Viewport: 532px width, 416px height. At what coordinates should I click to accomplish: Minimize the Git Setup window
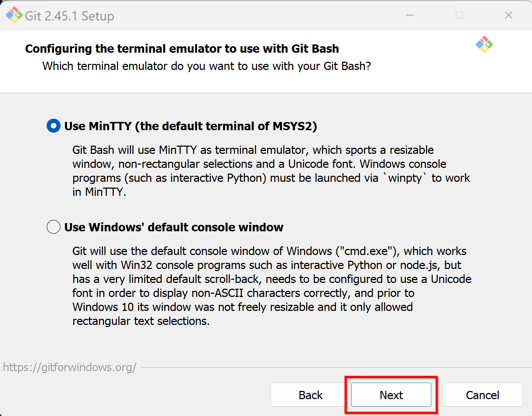(410, 15)
